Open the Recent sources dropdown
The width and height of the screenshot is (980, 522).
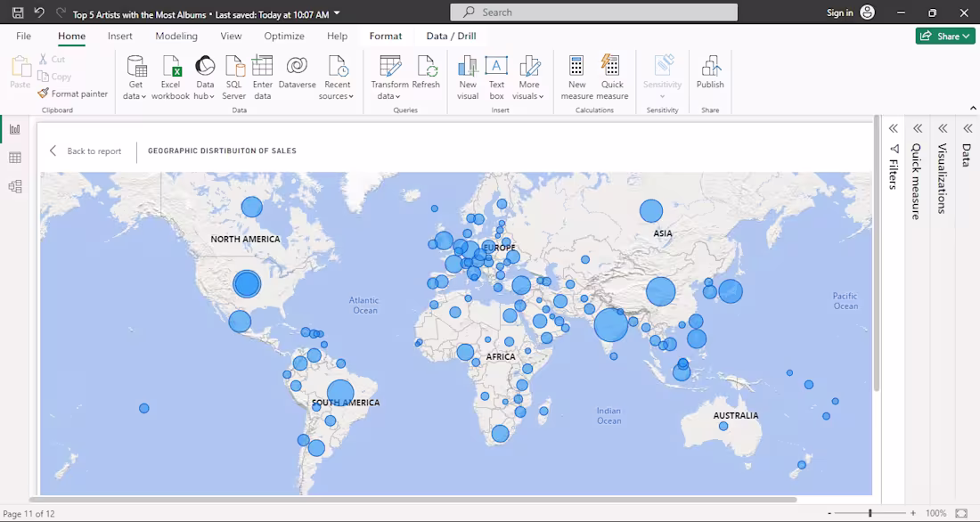[x=337, y=76]
